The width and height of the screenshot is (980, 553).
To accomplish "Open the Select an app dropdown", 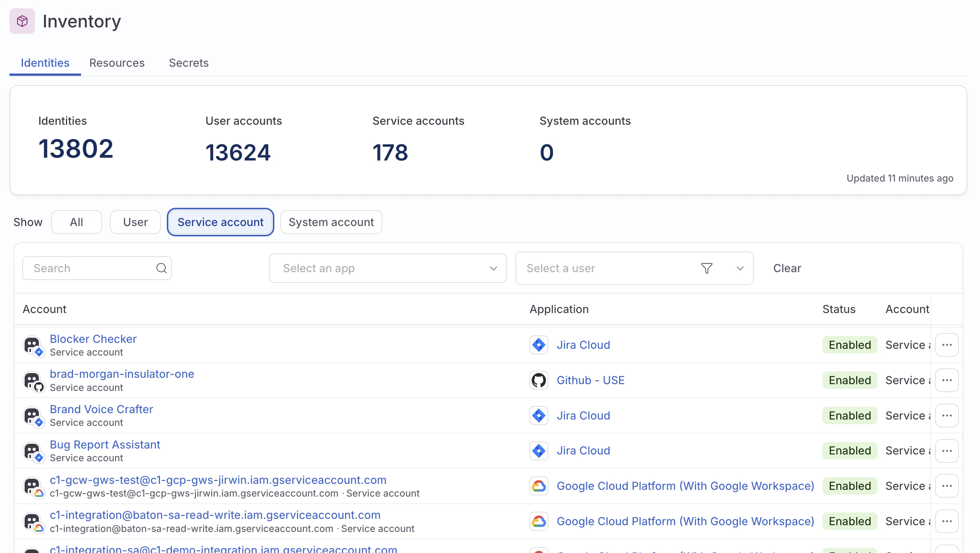I will coord(387,268).
